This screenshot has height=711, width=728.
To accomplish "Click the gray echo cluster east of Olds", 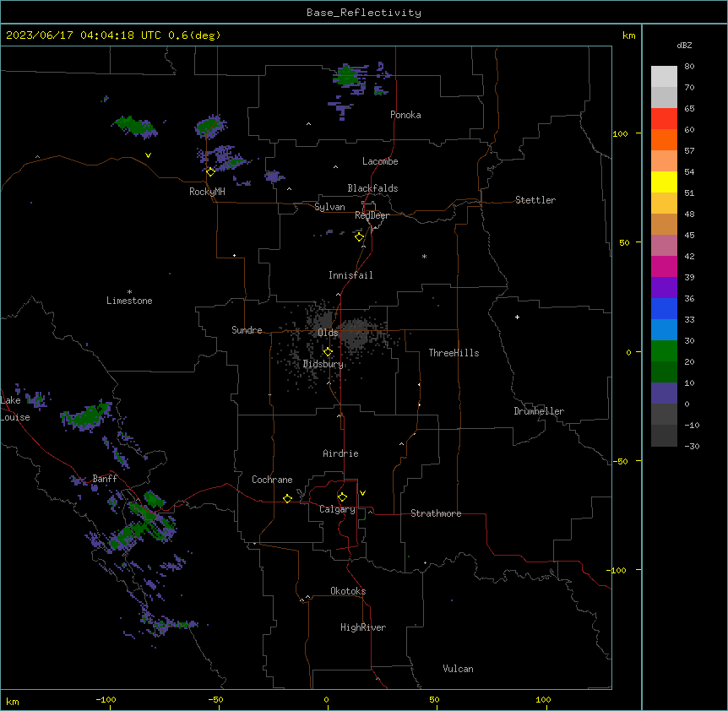I will pyautogui.click(x=356, y=332).
